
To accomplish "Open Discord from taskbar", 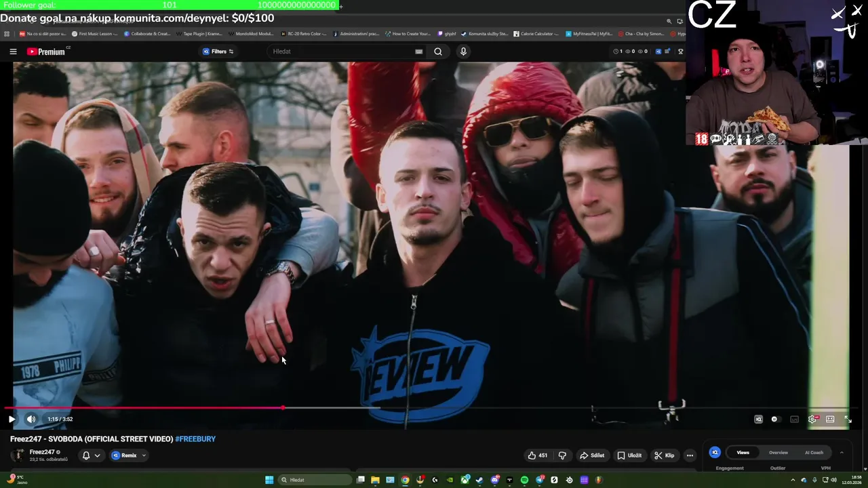I will [x=494, y=480].
